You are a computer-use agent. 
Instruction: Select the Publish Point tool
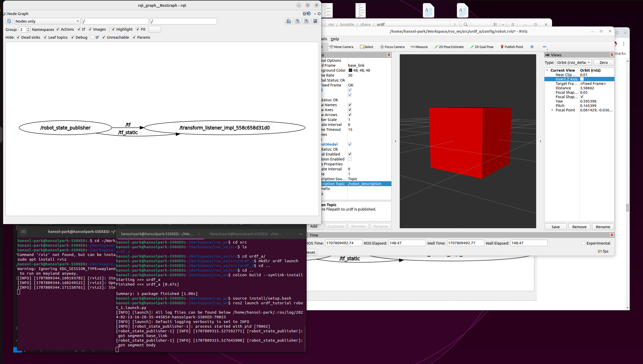click(x=512, y=47)
